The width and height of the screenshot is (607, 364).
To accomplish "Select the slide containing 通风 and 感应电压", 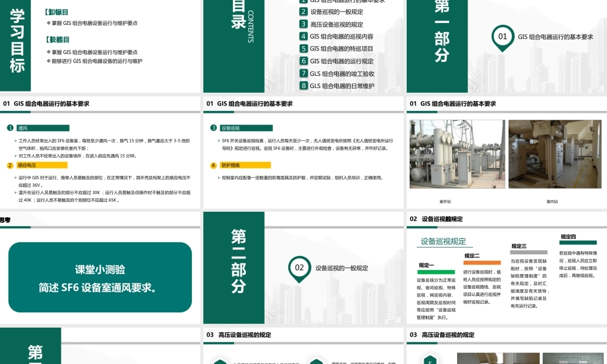I will (100, 152).
